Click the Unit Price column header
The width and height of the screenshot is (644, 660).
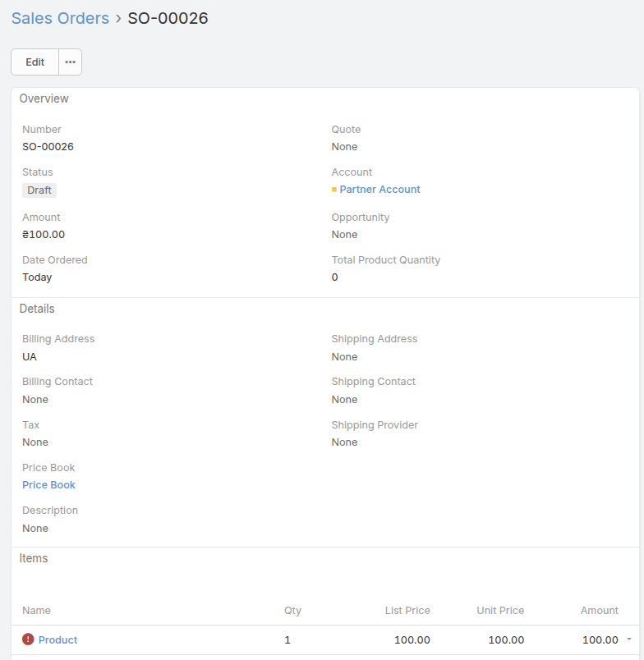(x=500, y=611)
